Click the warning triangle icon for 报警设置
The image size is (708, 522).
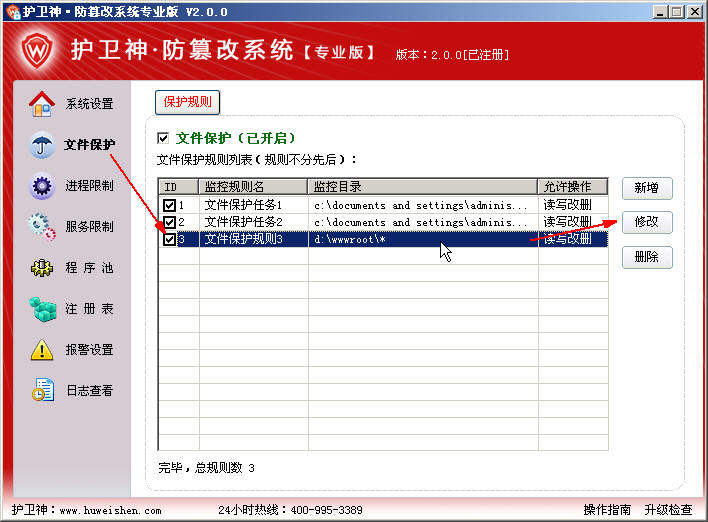(x=42, y=350)
